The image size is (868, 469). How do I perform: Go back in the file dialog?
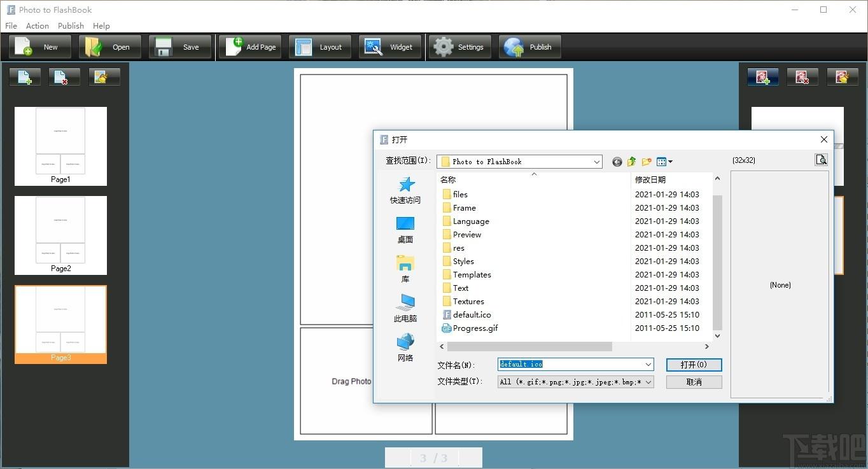617,162
